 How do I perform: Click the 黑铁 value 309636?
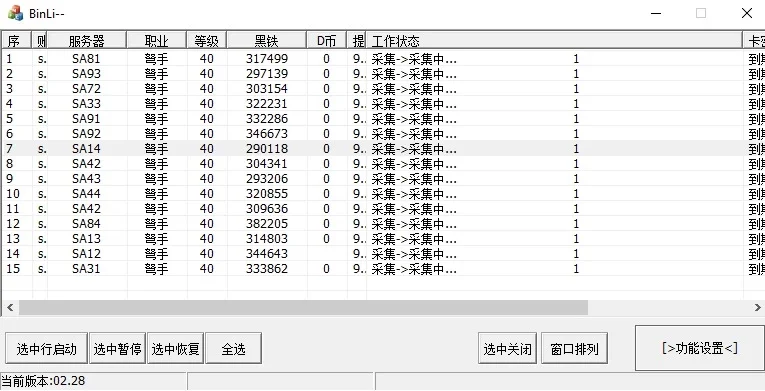267,208
